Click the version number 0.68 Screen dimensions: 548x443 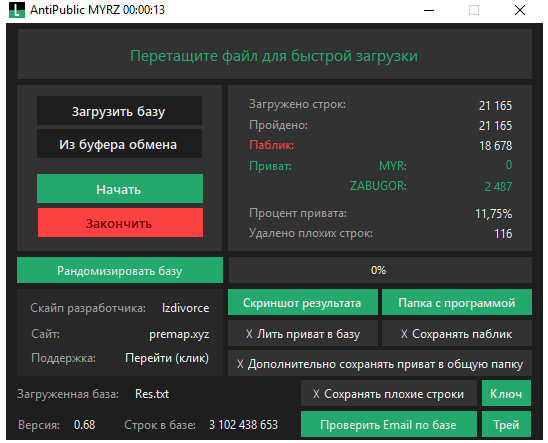[85, 424]
